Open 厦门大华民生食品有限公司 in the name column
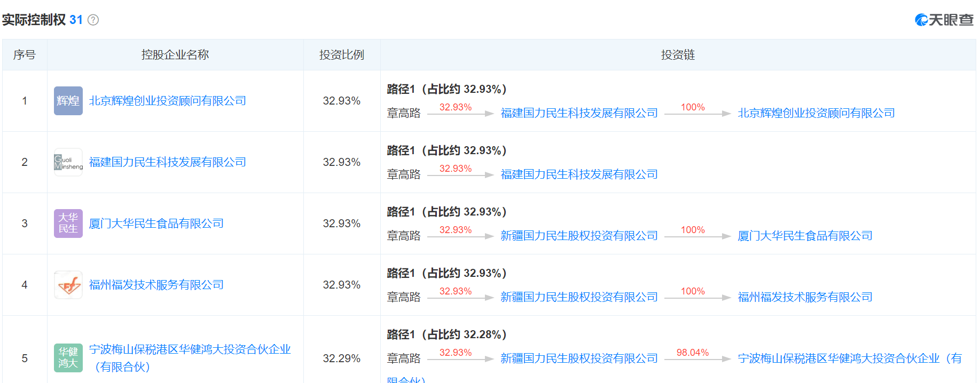Image resolution: width=980 pixels, height=383 pixels. click(x=156, y=224)
